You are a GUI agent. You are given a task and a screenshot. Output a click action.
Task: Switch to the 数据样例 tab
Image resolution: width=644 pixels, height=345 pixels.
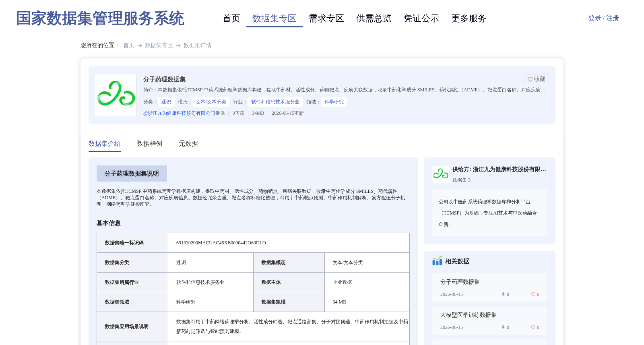tap(150, 144)
